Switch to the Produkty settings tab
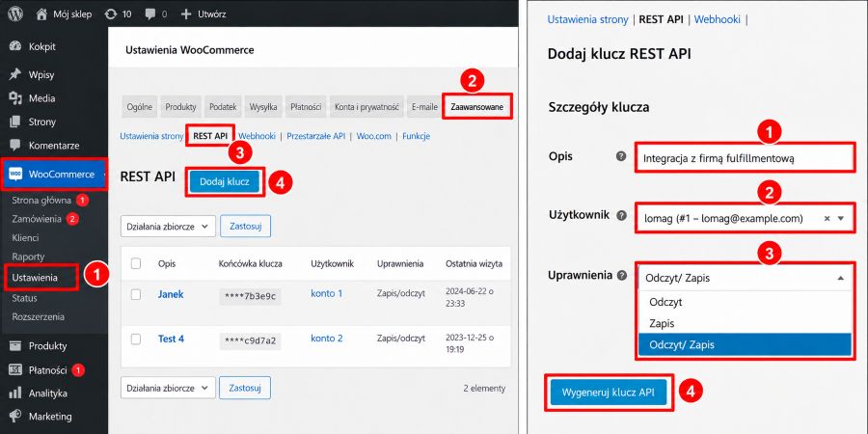 [181, 107]
